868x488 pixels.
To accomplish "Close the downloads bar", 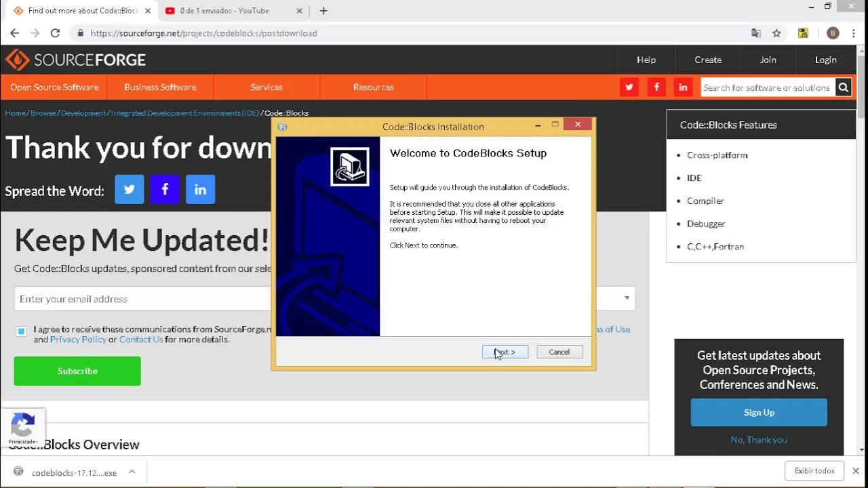I will coord(856,471).
